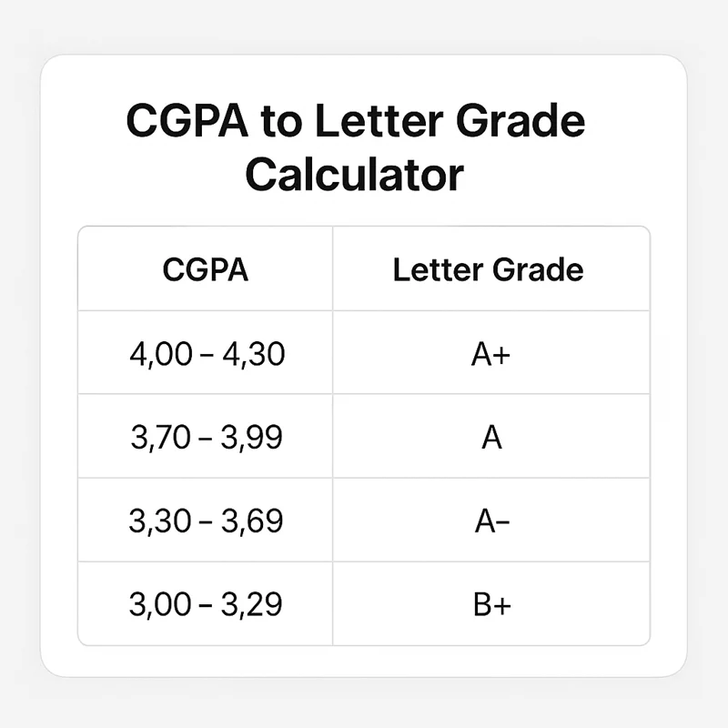The width and height of the screenshot is (728, 728).
Task: Click the 3,00 value in the table
Action: pyautogui.click(x=160, y=604)
